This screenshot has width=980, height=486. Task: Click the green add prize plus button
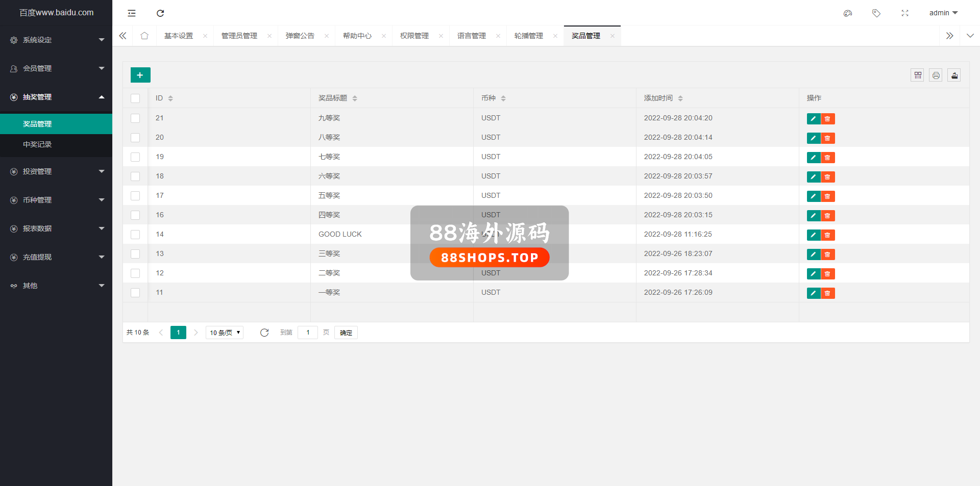click(140, 75)
